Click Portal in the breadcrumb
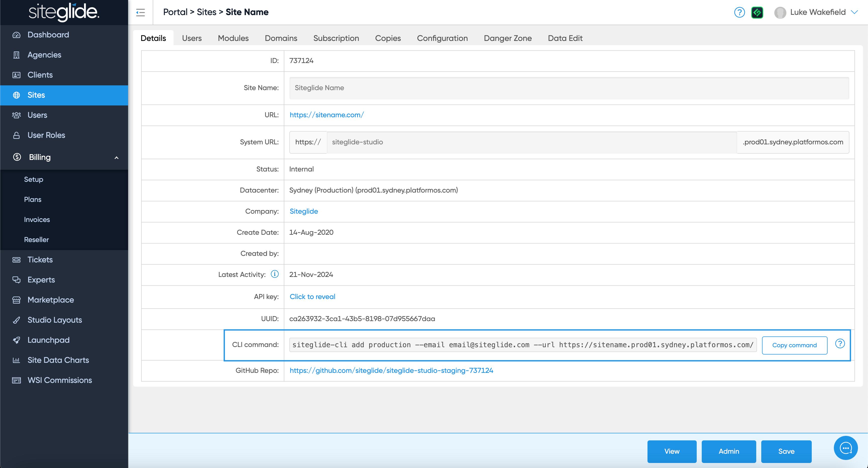Screen dimensions: 868x468 [175, 12]
